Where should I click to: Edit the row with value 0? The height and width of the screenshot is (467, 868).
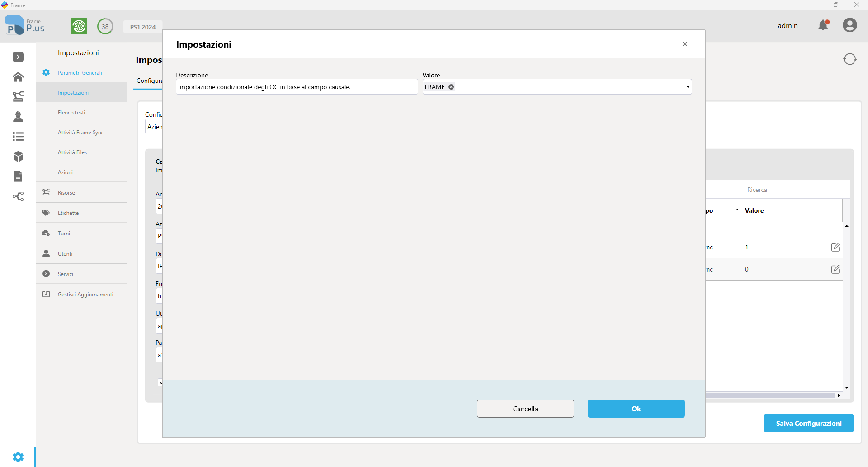pos(835,269)
